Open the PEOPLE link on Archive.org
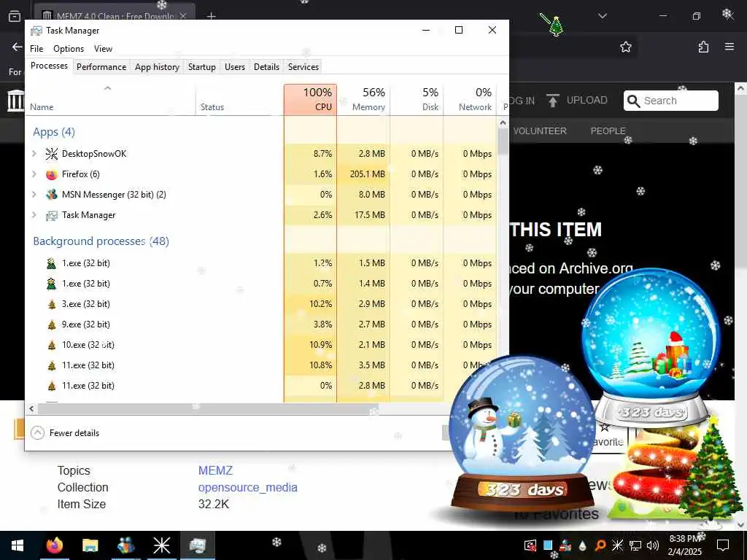 [x=608, y=131]
